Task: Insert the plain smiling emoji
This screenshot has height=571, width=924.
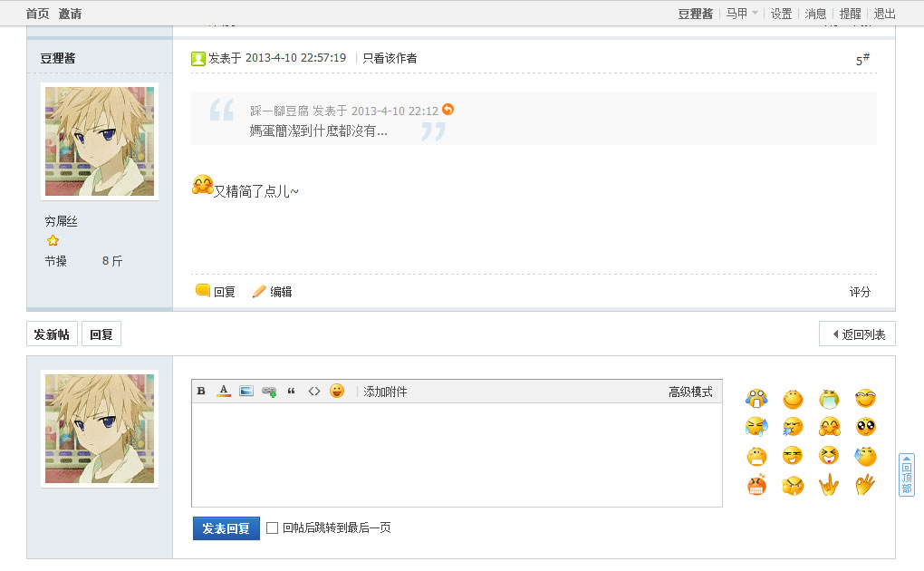Action: point(794,399)
